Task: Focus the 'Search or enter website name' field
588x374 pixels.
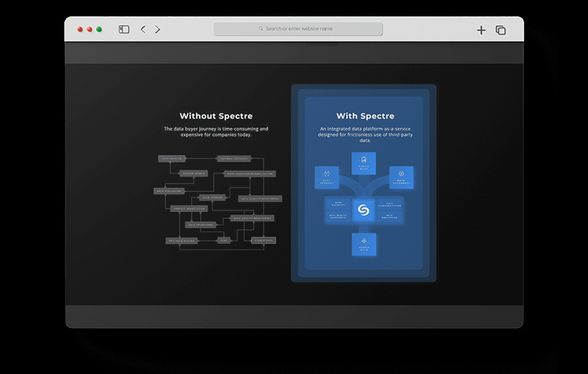Action: coord(298,29)
